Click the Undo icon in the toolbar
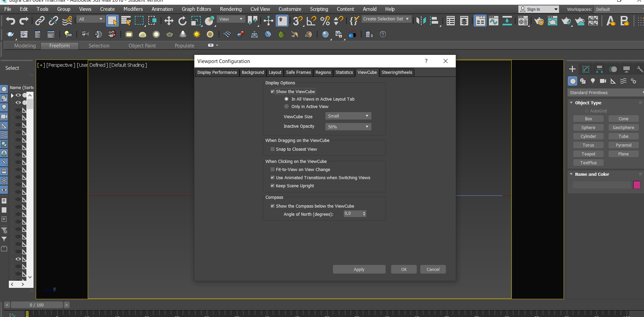Viewport: 644px width, 317px height. pos(10,21)
